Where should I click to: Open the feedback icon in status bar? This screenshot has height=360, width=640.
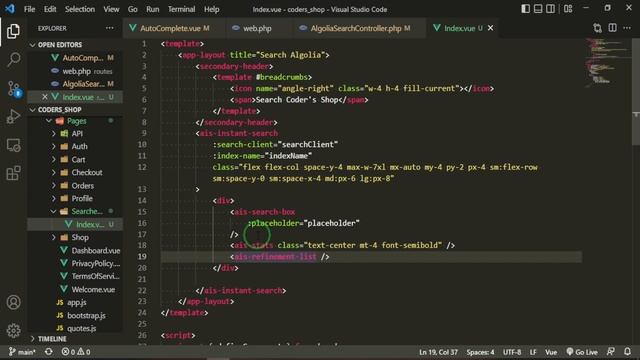[611, 352]
